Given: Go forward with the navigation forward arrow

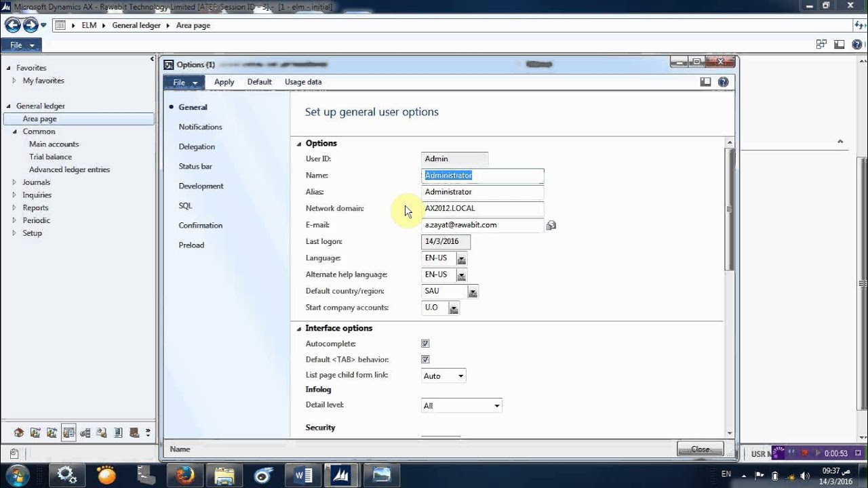Looking at the screenshot, I should (x=30, y=25).
